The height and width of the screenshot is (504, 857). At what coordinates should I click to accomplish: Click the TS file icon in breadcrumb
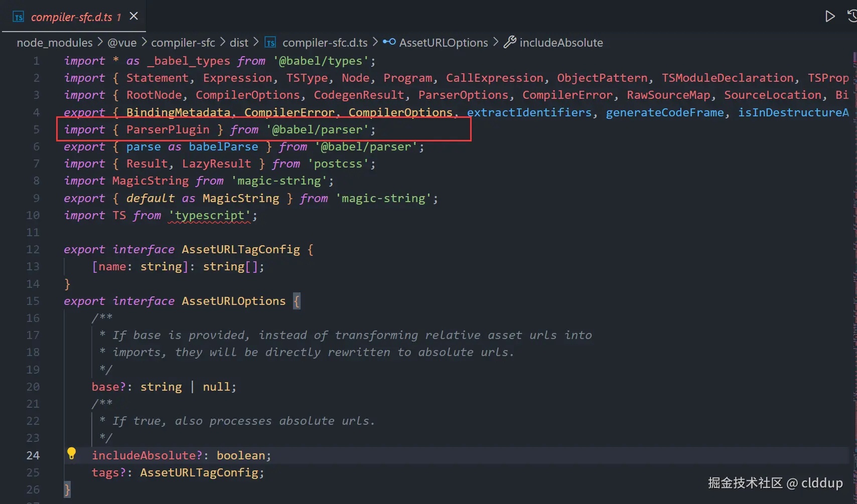pyautogui.click(x=270, y=43)
